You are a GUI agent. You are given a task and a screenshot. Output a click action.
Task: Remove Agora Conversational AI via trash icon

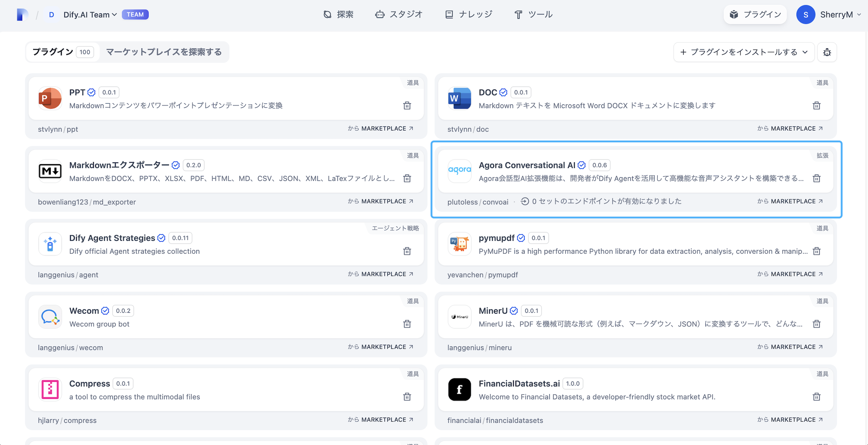click(816, 178)
